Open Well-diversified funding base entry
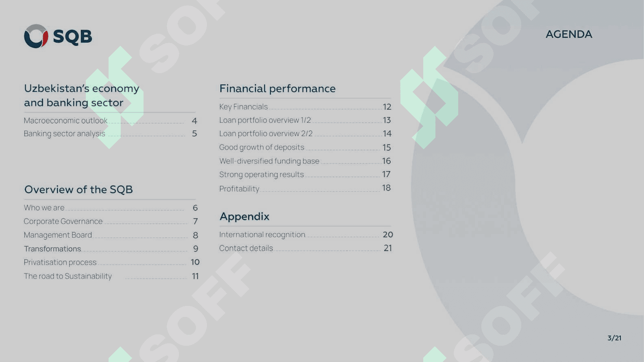This screenshot has width=644, height=362. 269,161
